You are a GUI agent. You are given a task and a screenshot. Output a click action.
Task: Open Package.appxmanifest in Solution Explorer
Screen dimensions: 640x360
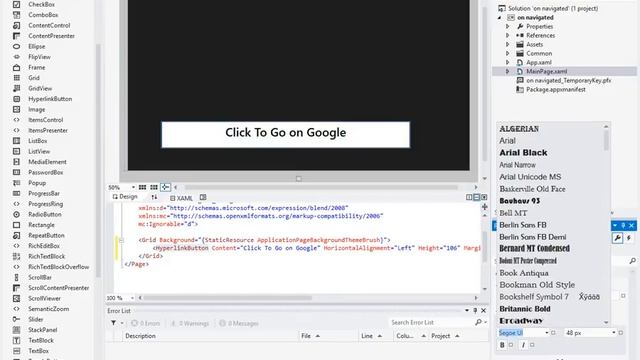(x=556, y=89)
